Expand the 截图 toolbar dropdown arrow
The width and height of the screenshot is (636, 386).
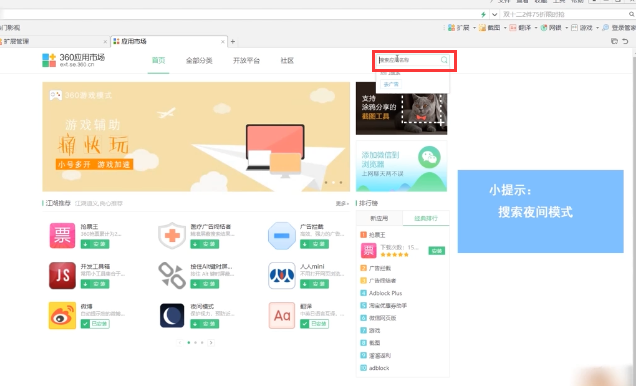505,28
